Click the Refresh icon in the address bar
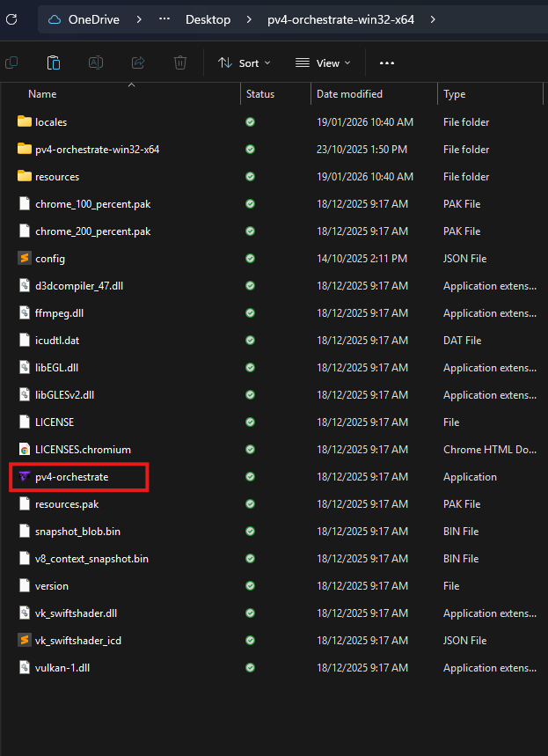This screenshot has width=548, height=756. (x=11, y=19)
